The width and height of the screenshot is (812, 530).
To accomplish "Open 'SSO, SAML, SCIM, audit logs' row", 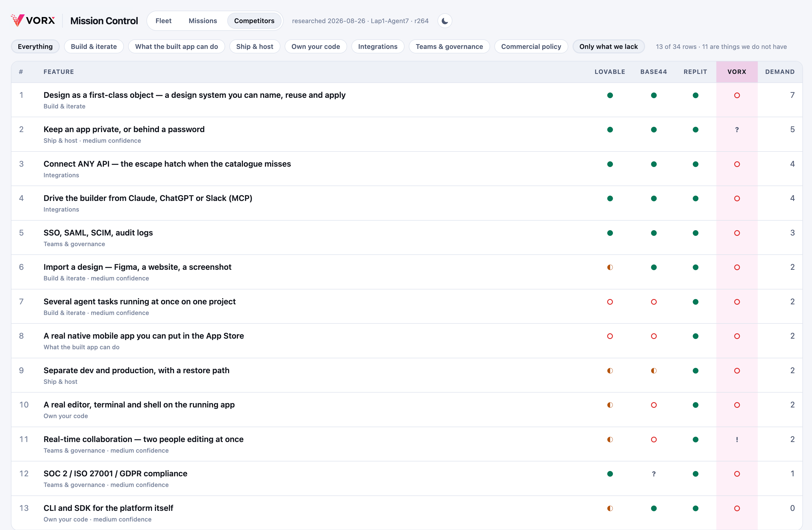I will click(407, 238).
